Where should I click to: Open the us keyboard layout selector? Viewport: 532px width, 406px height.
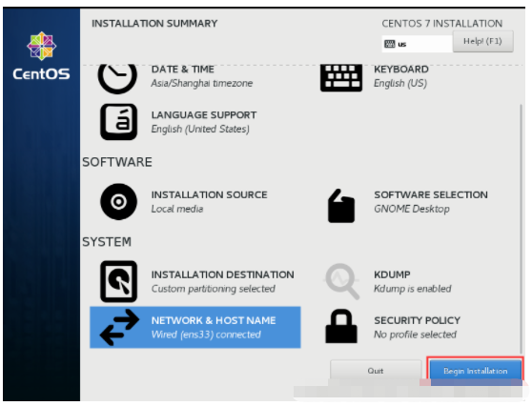coord(417,44)
